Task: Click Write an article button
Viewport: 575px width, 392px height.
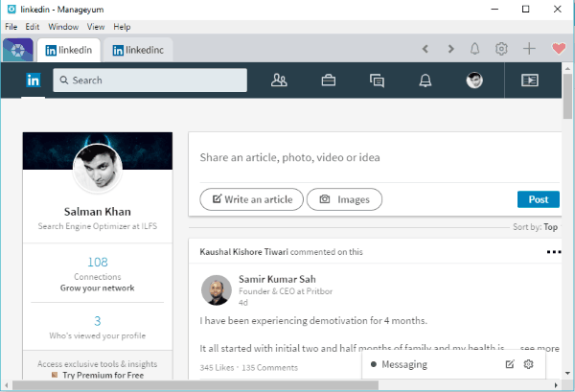Action: 252,199
